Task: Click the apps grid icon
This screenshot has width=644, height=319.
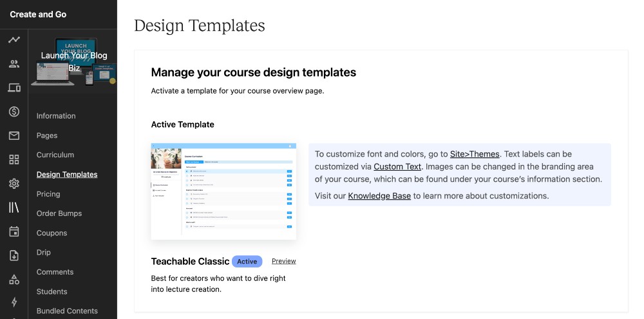Action: (14, 159)
